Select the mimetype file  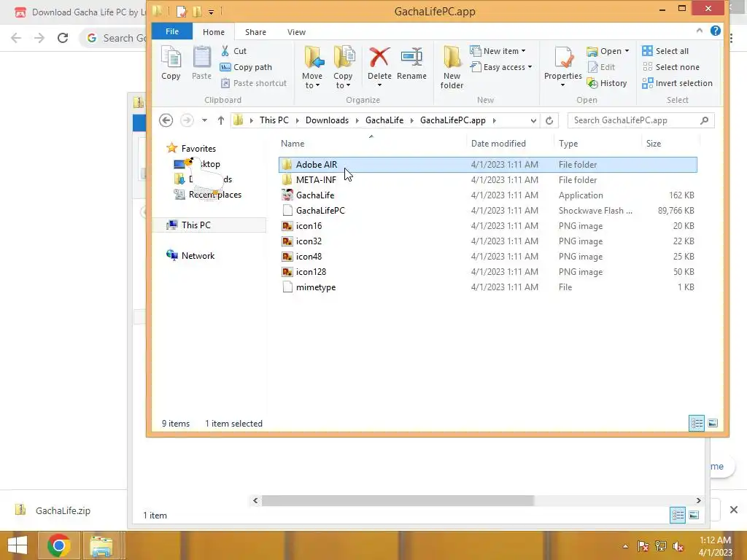[487, 287]
